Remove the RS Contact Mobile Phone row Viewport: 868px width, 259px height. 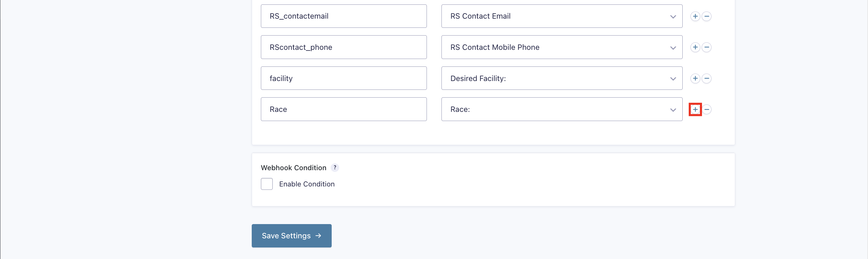click(x=706, y=47)
